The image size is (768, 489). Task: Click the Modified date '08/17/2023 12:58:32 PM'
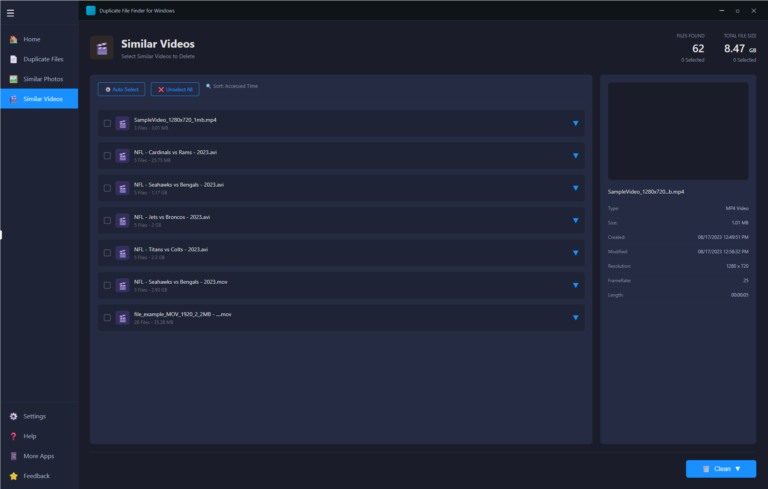pyautogui.click(x=723, y=251)
